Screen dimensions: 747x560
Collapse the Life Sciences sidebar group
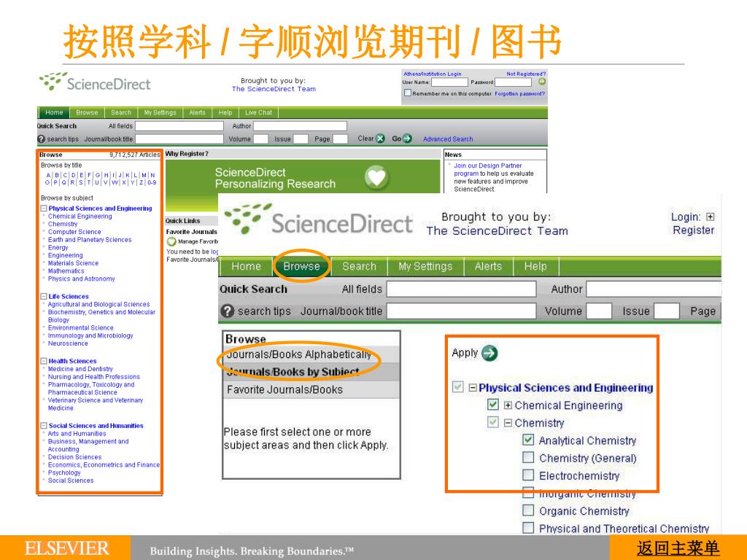(44, 296)
